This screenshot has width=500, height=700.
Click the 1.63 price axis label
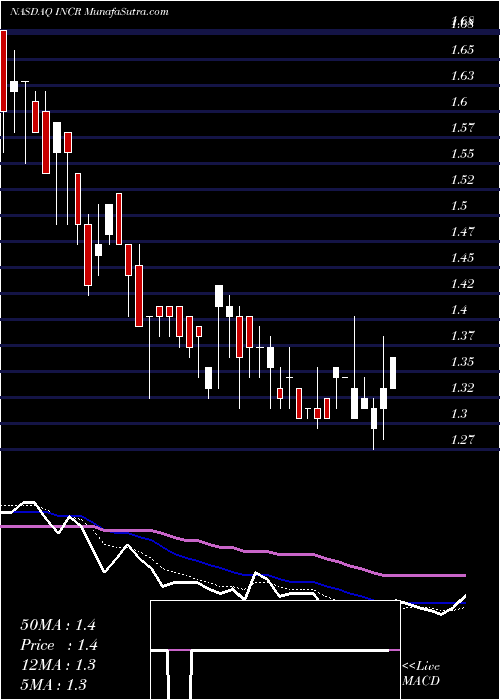click(x=462, y=76)
